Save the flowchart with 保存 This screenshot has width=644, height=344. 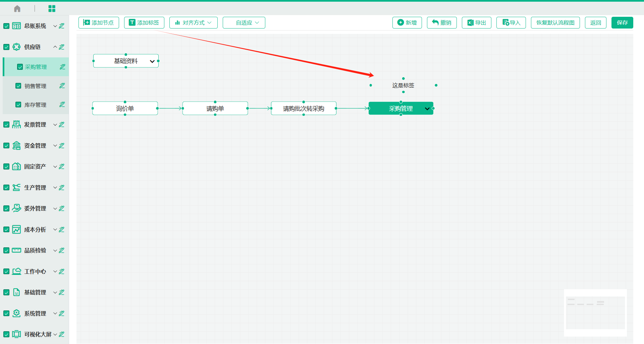coord(622,22)
